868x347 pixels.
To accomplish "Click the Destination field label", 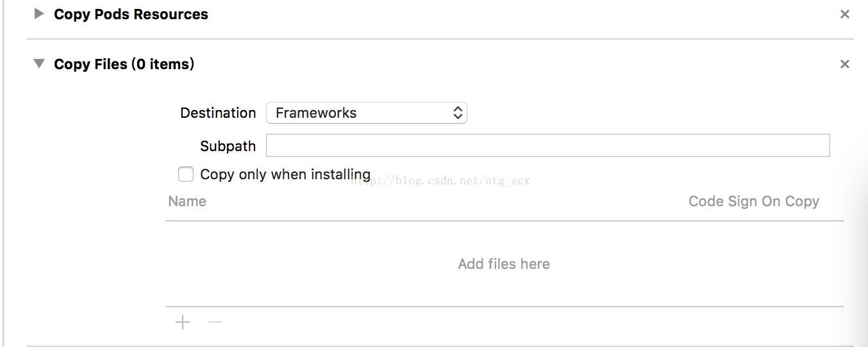I will point(218,113).
